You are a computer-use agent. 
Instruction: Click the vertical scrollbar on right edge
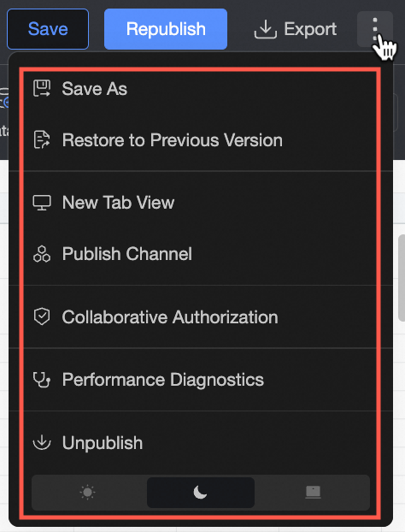[x=402, y=277]
